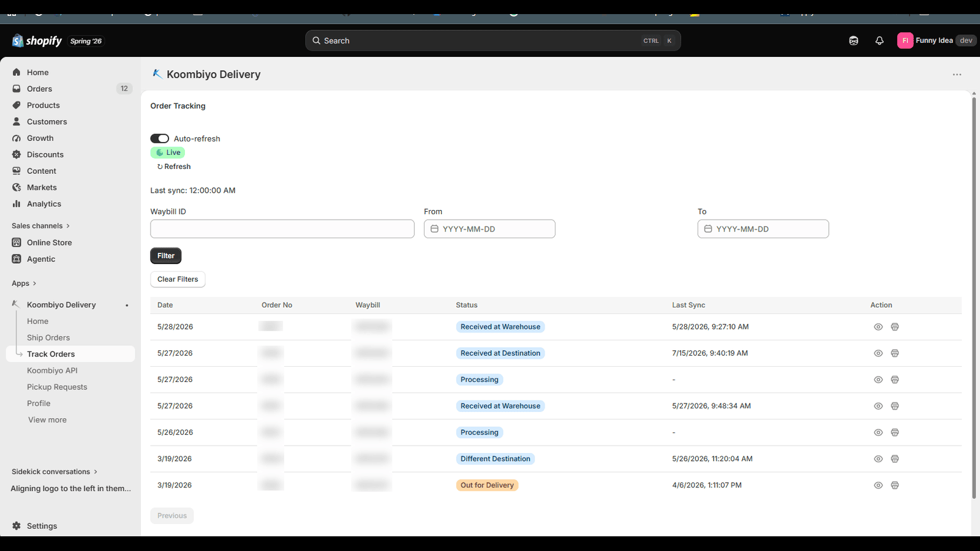View the Different Destination order
The height and width of the screenshot is (551, 980).
tap(878, 459)
